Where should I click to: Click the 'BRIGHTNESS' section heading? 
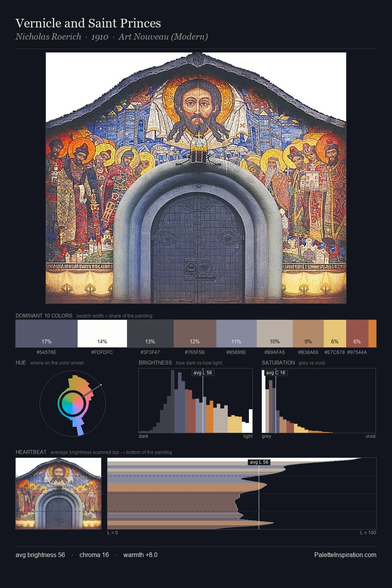click(155, 363)
